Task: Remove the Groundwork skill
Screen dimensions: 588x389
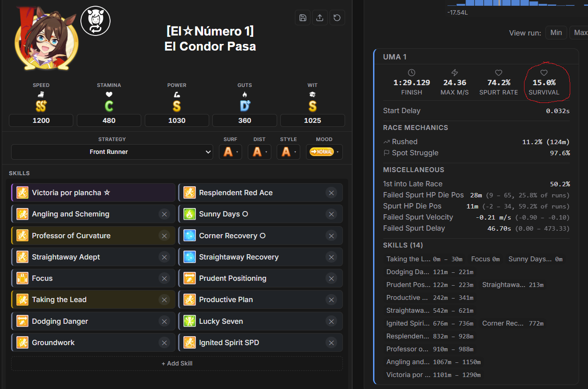Action: (x=164, y=342)
